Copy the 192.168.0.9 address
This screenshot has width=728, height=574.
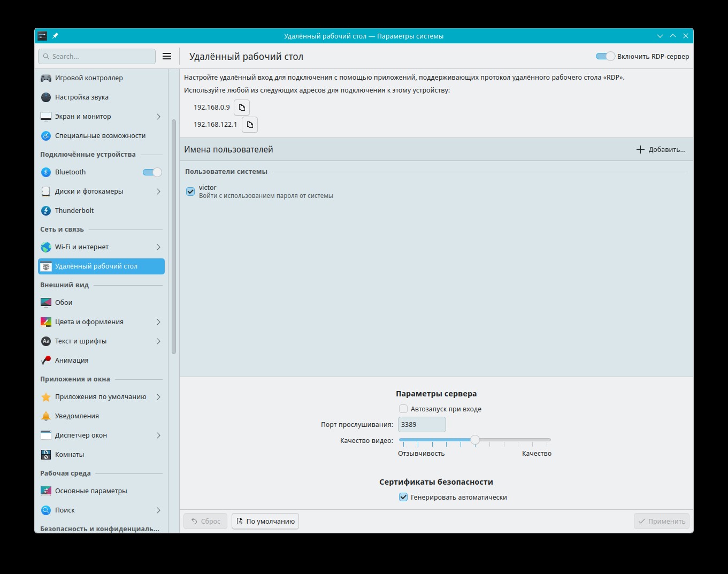pos(242,108)
